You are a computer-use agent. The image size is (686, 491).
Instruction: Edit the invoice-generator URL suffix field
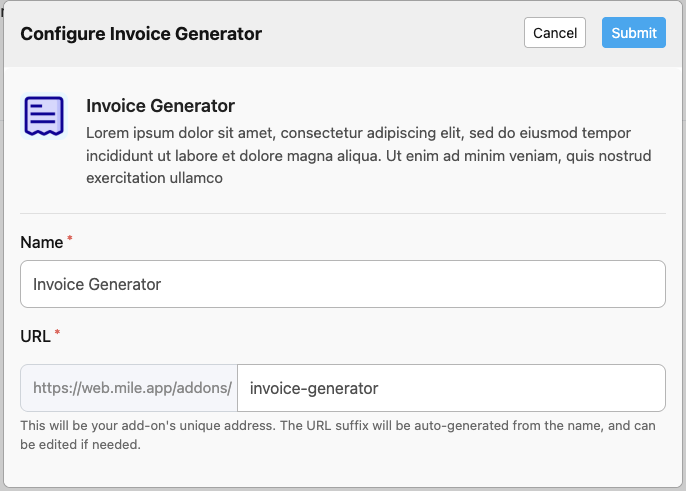pos(452,388)
